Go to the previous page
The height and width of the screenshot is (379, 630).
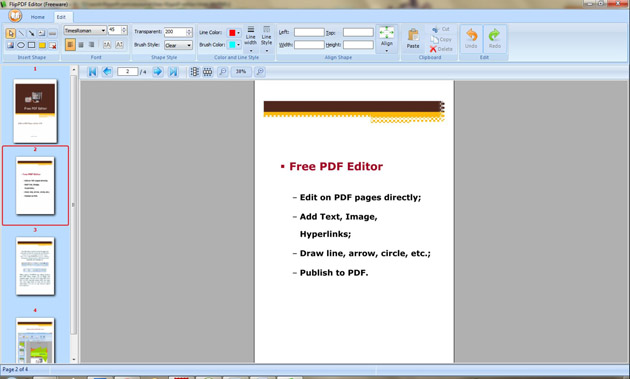click(x=107, y=72)
